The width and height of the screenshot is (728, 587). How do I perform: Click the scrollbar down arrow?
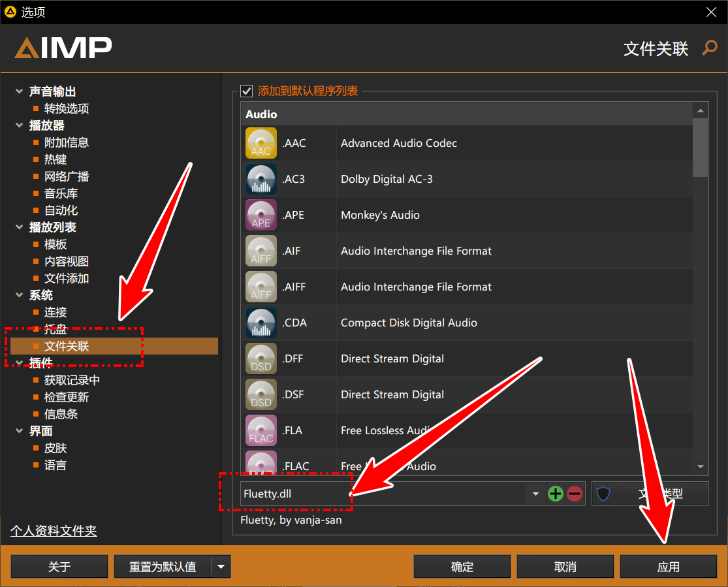700,466
